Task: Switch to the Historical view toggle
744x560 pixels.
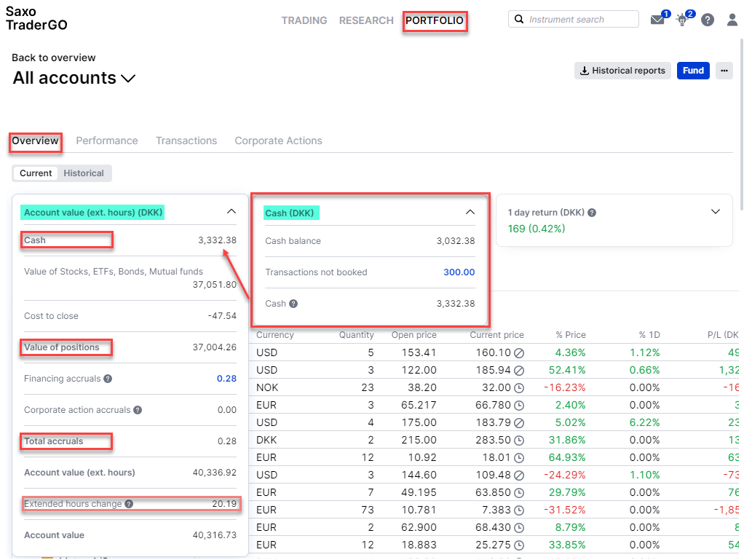Action: pyautogui.click(x=84, y=173)
